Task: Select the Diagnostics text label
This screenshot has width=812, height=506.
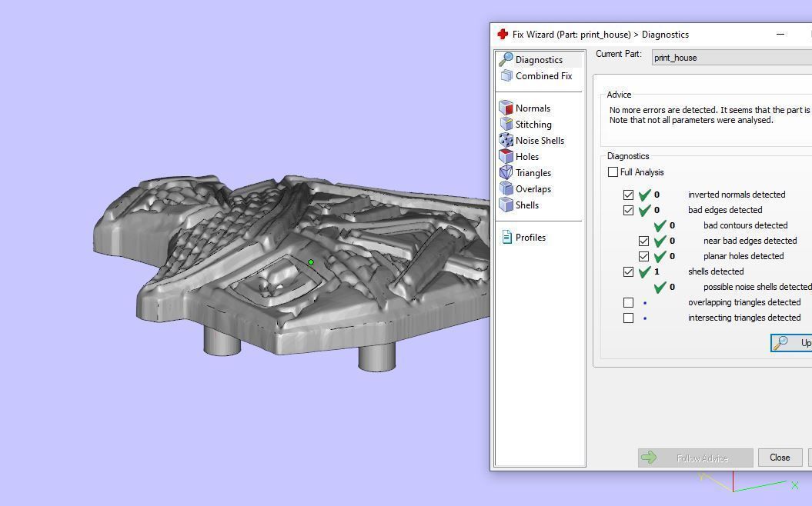Action: (539, 60)
